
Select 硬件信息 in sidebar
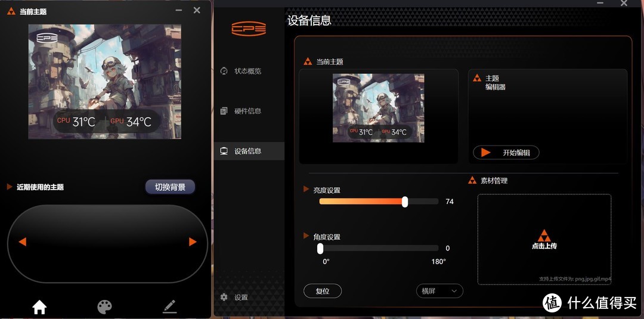coord(247,111)
